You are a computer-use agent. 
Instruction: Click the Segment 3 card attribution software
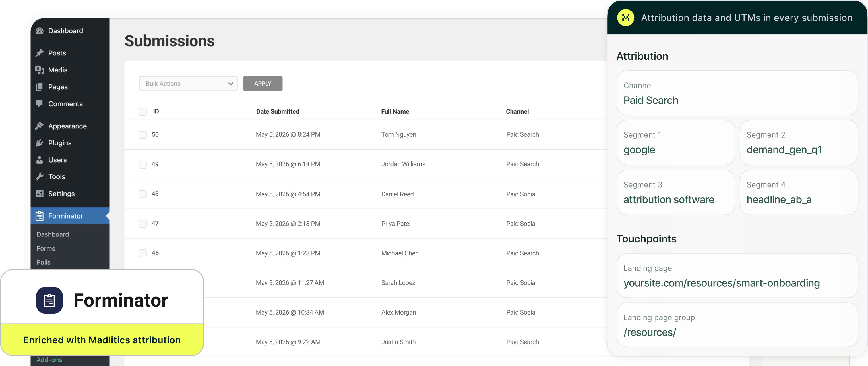pos(675,192)
